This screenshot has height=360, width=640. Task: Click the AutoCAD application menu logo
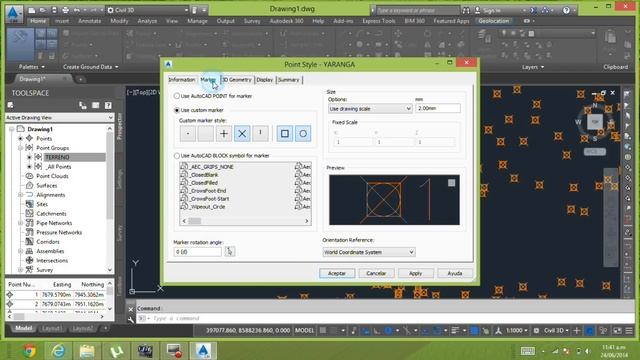(x=13, y=13)
